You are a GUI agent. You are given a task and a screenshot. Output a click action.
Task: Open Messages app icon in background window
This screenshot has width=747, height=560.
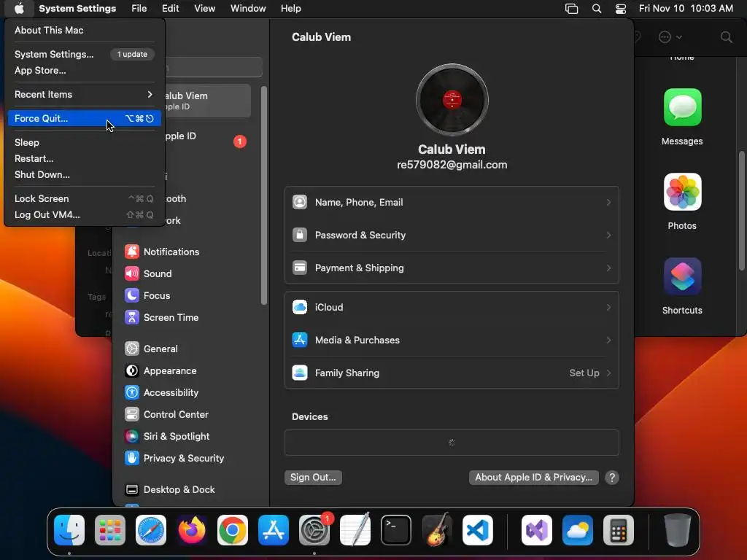pyautogui.click(x=682, y=107)
